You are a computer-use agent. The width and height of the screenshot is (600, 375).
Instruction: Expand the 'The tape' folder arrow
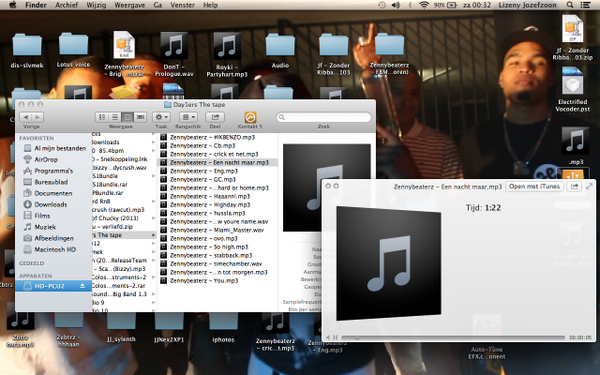[x=153, y=235]
